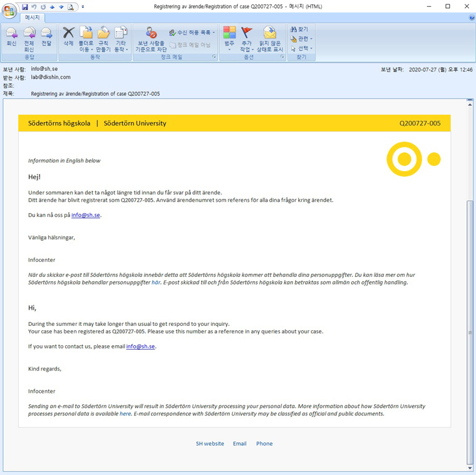Click sender address info@sh.se in header

pyautogui.click(x=44, y=69)
